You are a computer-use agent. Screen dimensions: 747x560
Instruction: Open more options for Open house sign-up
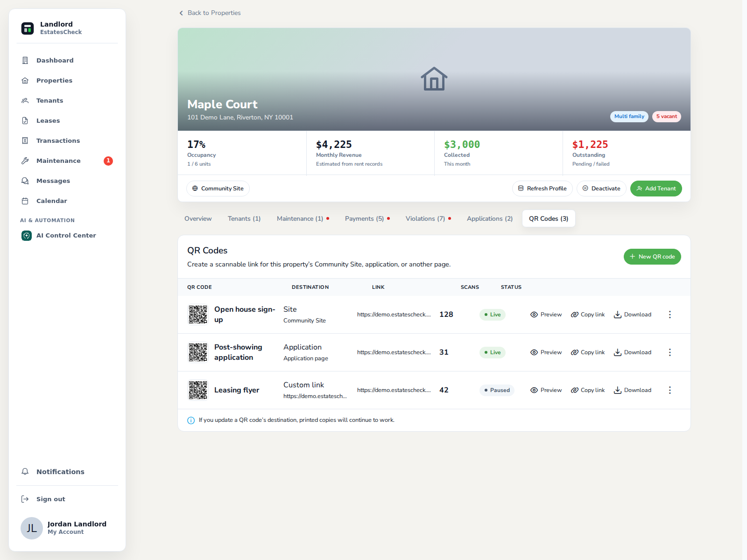pyautogui.click(x=670, y=315)
